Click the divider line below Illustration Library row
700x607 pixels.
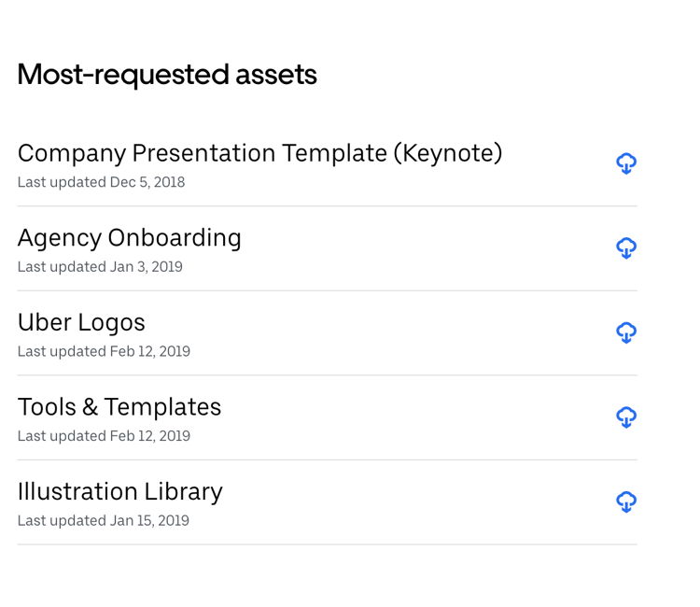point(327,544)
